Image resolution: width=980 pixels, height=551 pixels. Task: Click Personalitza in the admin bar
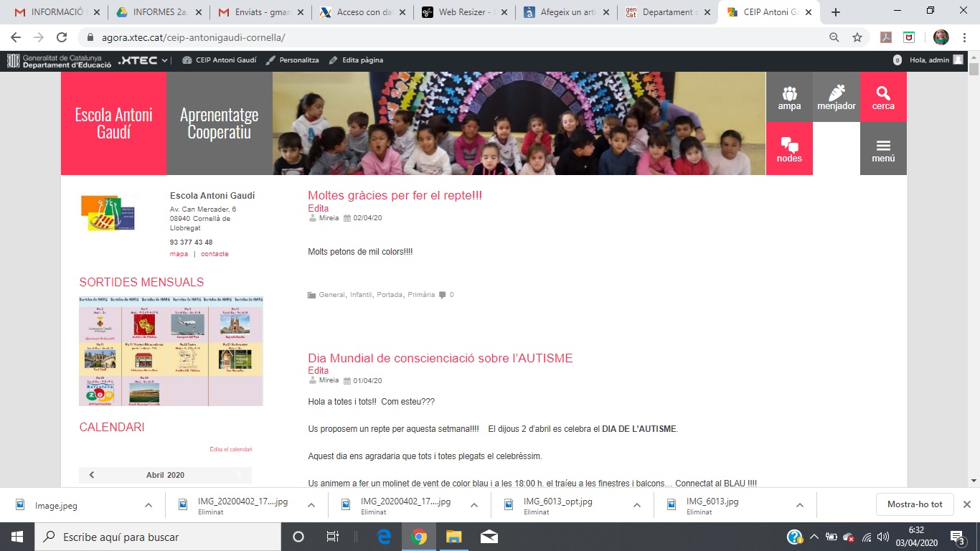[x=293, y=60]
